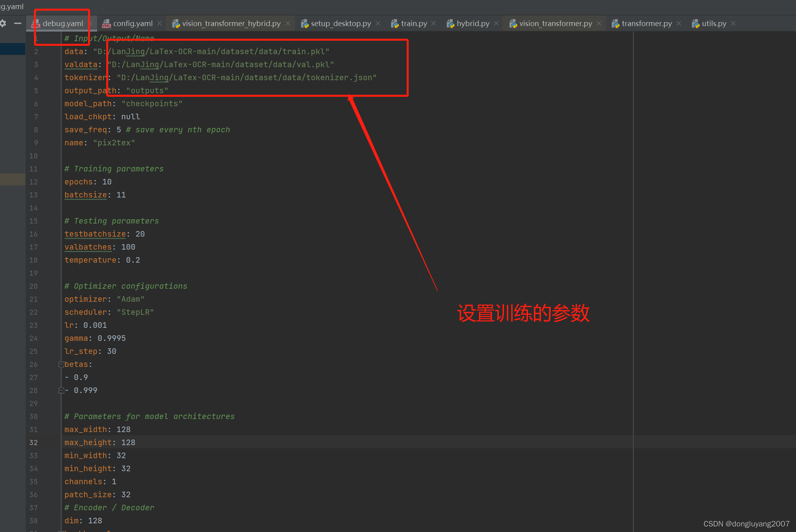Click the '# Training parameters' comment

pyautogui.click(x=114, y=169)
